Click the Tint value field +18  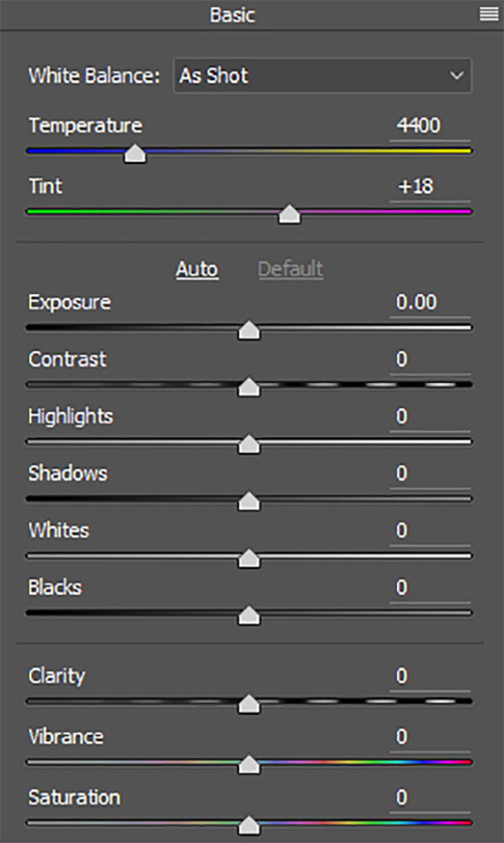[430, 186]
